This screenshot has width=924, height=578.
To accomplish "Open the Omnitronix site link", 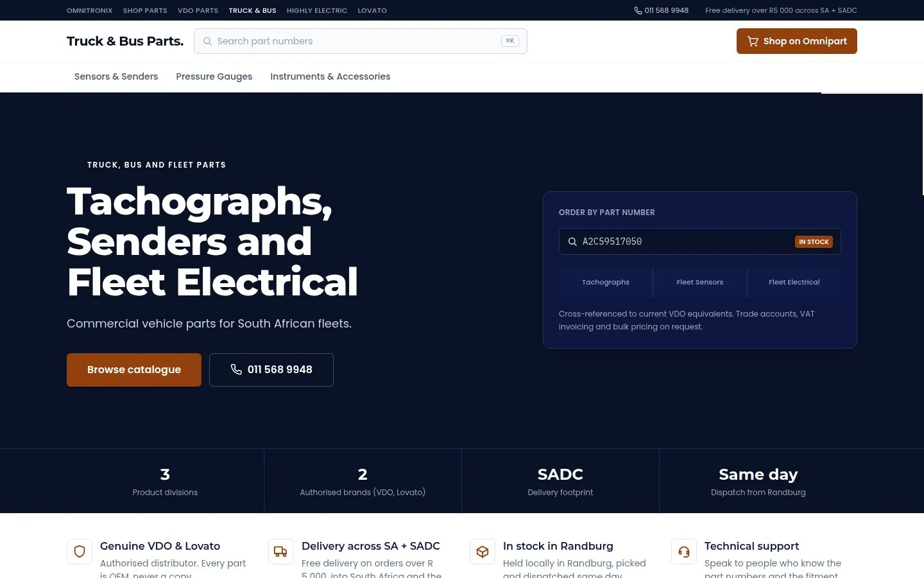I will click(x=90, y=10).
